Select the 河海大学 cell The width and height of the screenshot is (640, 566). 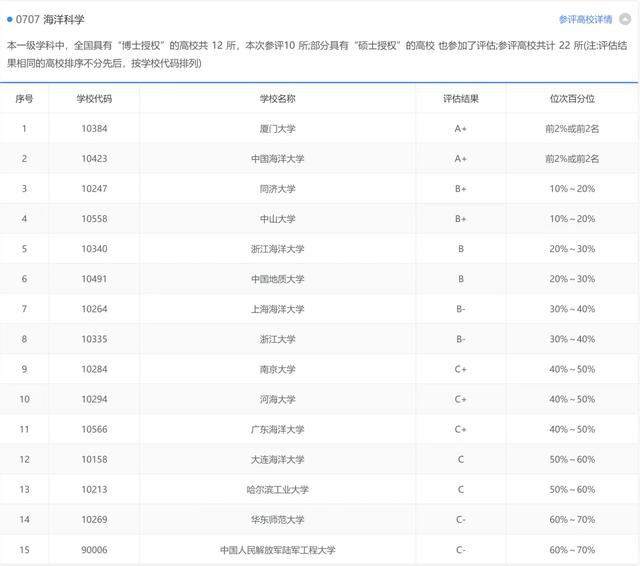click(278, 399)
